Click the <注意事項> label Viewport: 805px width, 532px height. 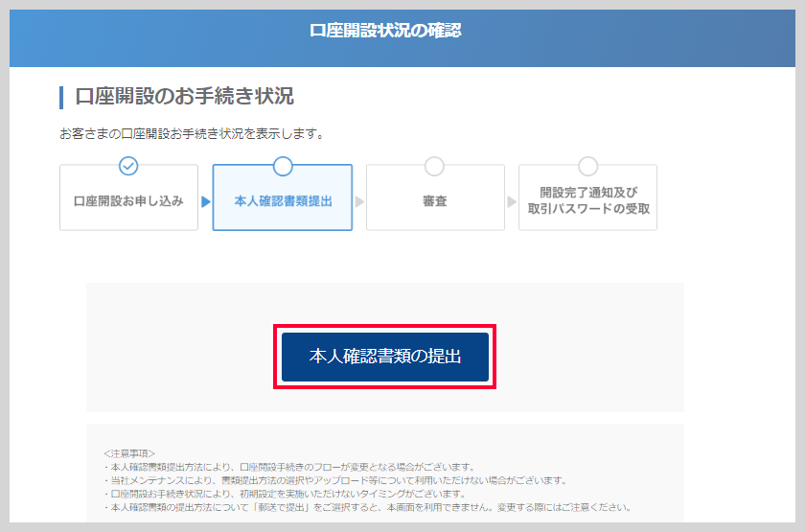[x=128, y=453]
